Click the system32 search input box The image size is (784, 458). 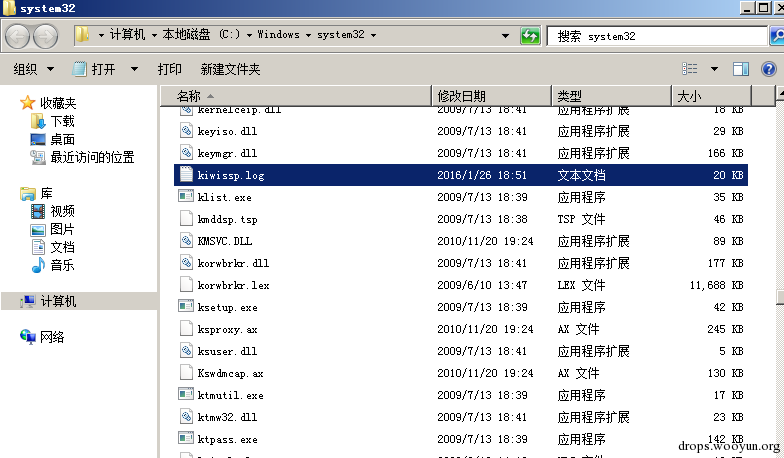[x=657, y=36]
